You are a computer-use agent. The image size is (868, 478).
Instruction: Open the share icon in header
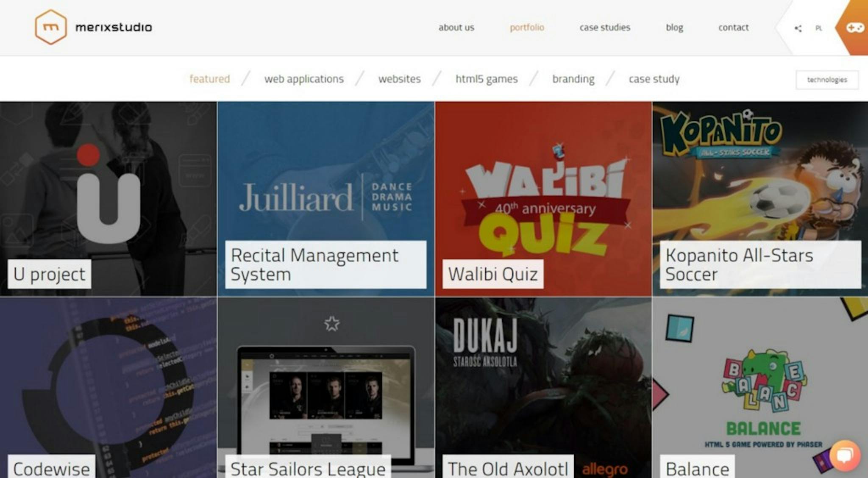pyautogui.click(x=798, y=28)
